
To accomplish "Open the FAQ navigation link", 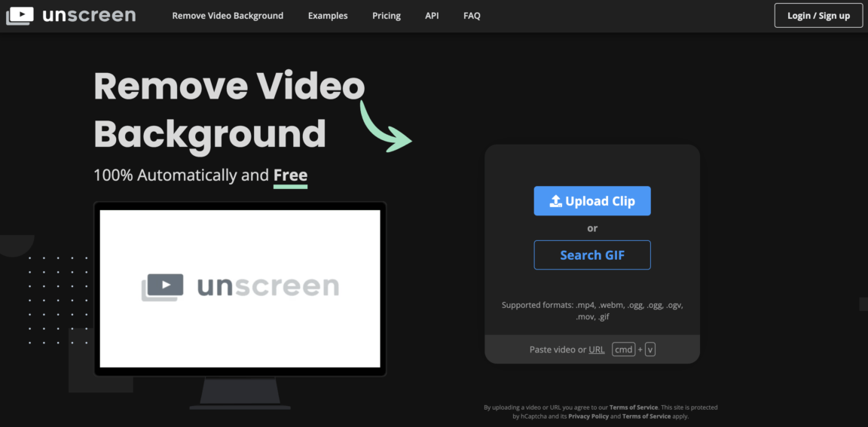I will (x=472, y=16).
